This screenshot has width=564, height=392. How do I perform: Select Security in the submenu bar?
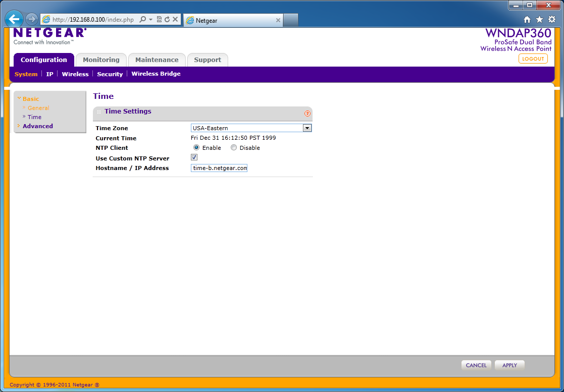coord(110,74)
